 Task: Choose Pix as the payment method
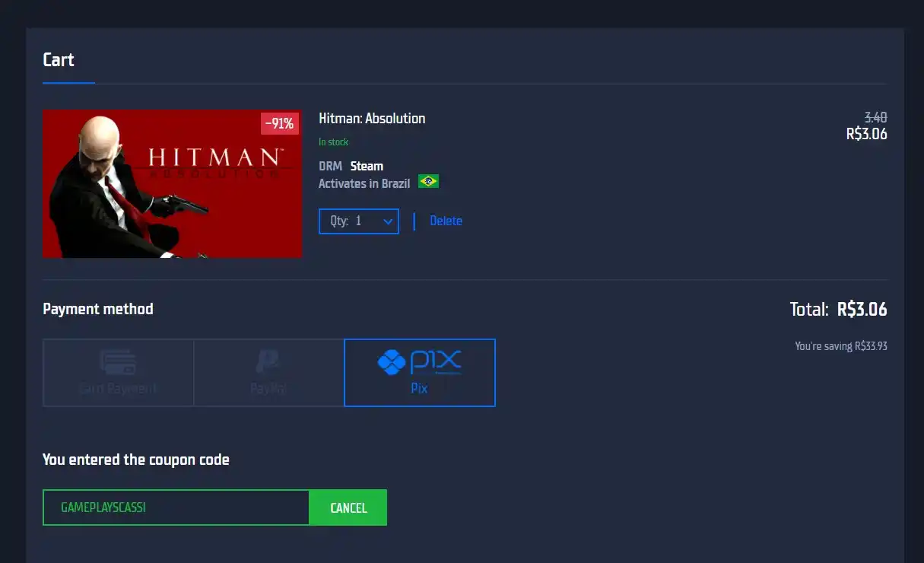420,373
